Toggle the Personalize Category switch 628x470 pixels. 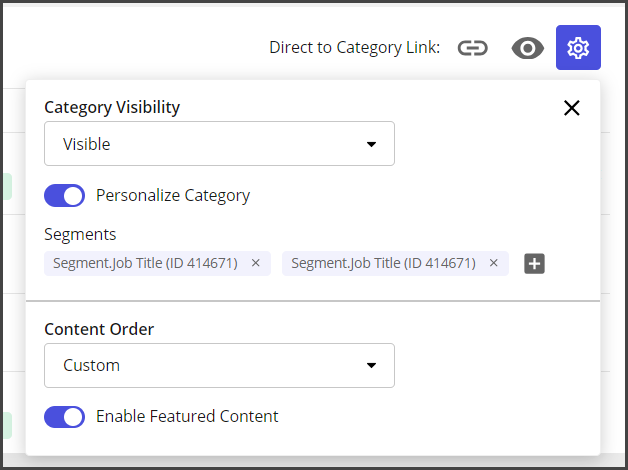64,195
